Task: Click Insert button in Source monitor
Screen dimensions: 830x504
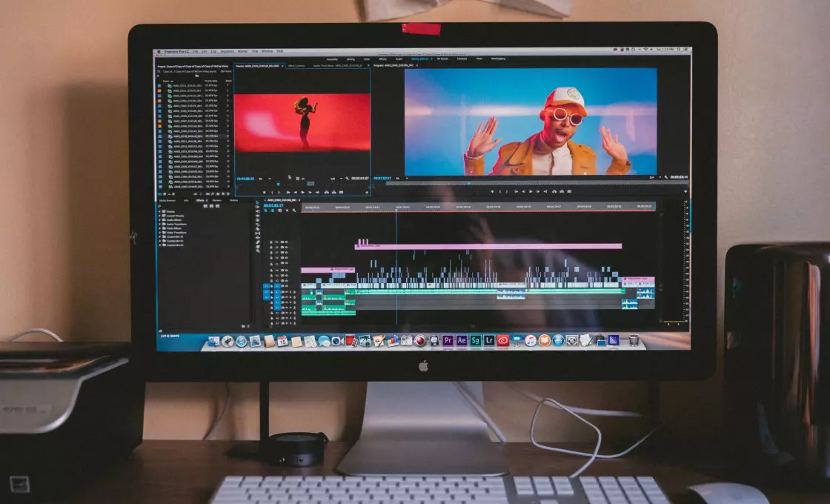Action: coord(327,192)
